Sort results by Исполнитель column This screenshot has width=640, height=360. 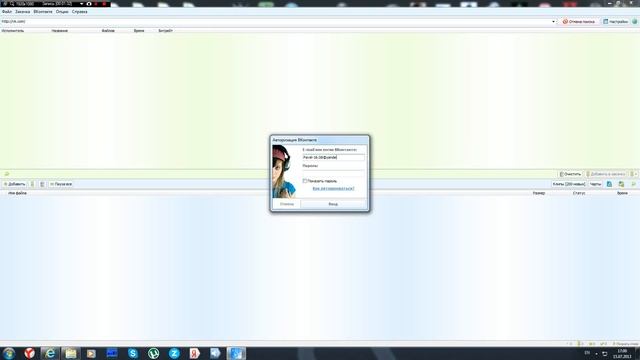(x=13, y=31)
